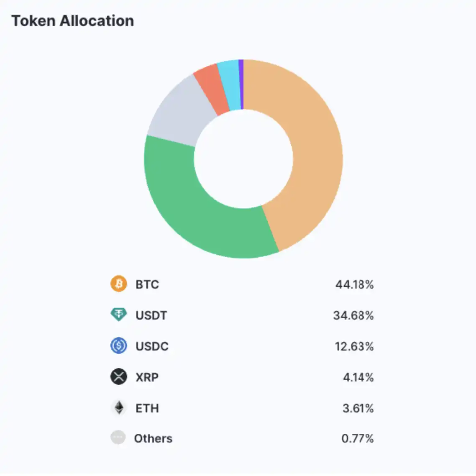Screen dimensions: 476x476
Task: Click the 0.77% Others percentage value
Action: point(357,438)
